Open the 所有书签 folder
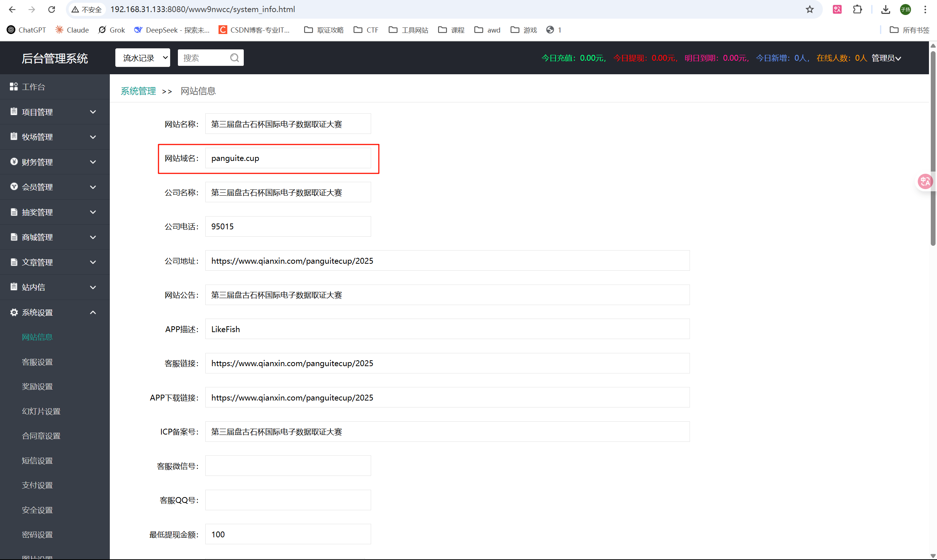 [x=910, y=30]
